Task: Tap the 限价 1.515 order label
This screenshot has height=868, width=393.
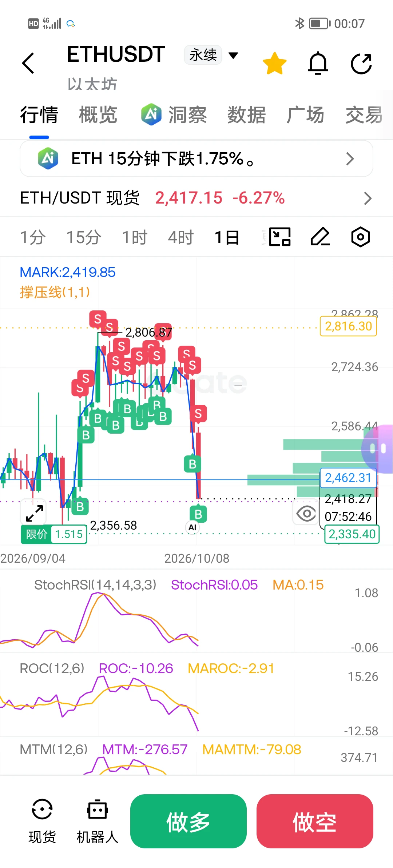Action: [54, 534]
